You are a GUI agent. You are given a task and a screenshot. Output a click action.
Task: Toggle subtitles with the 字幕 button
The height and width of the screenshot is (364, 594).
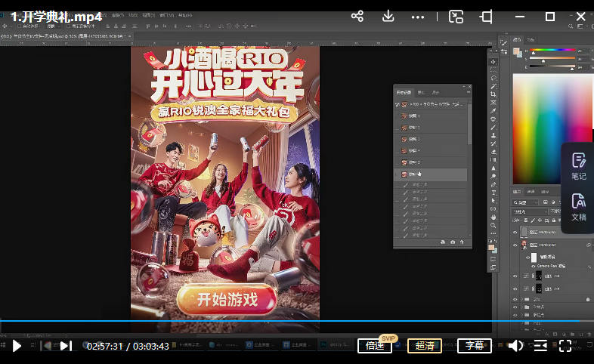pos(474,346)
